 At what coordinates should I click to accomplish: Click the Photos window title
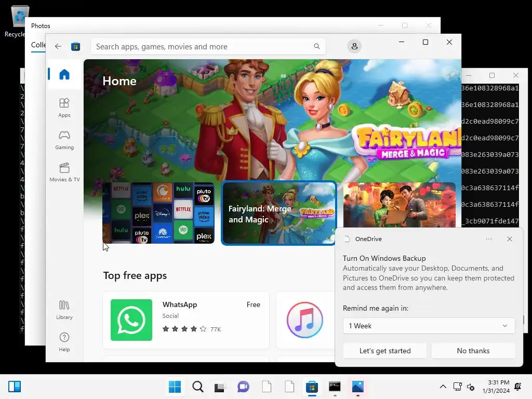[x=41, y=26]
